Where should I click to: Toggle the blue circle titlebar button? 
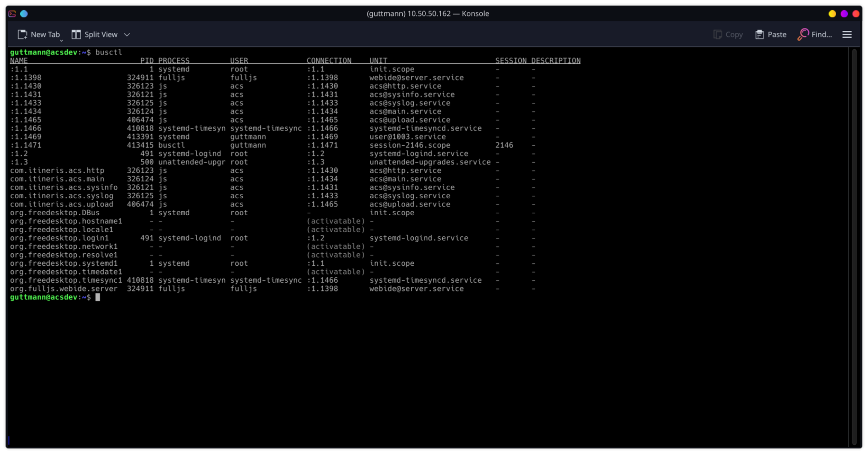(x=24, y=14)
